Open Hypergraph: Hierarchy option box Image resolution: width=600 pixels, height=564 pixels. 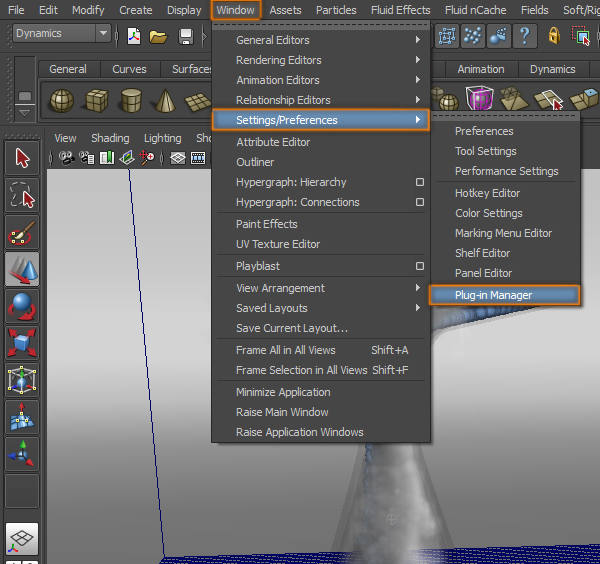(420, 183)
